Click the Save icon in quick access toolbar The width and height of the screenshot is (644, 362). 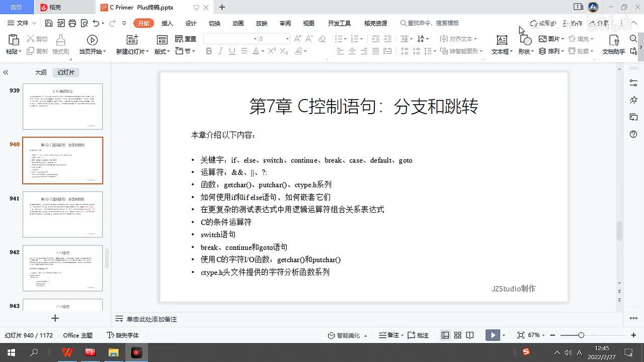click(x=49, y=23)
